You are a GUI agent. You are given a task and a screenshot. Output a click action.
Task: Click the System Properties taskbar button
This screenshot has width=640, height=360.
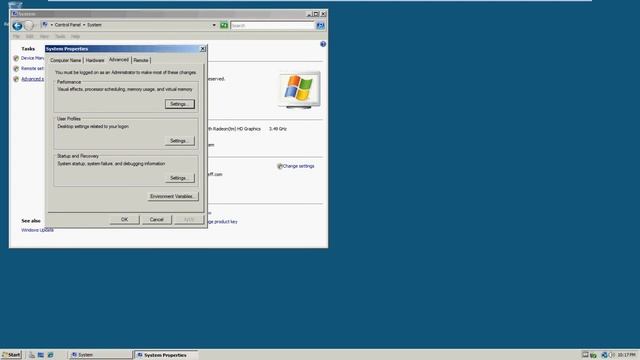pos(166,355)
